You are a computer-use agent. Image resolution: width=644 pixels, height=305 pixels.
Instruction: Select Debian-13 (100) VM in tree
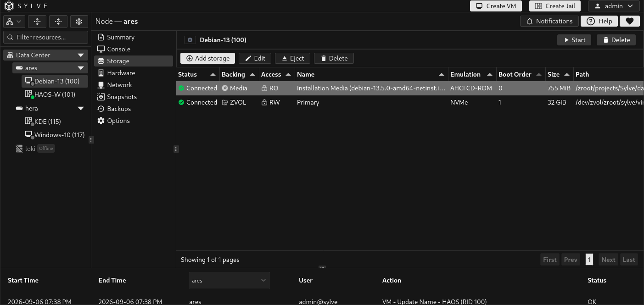55,81
